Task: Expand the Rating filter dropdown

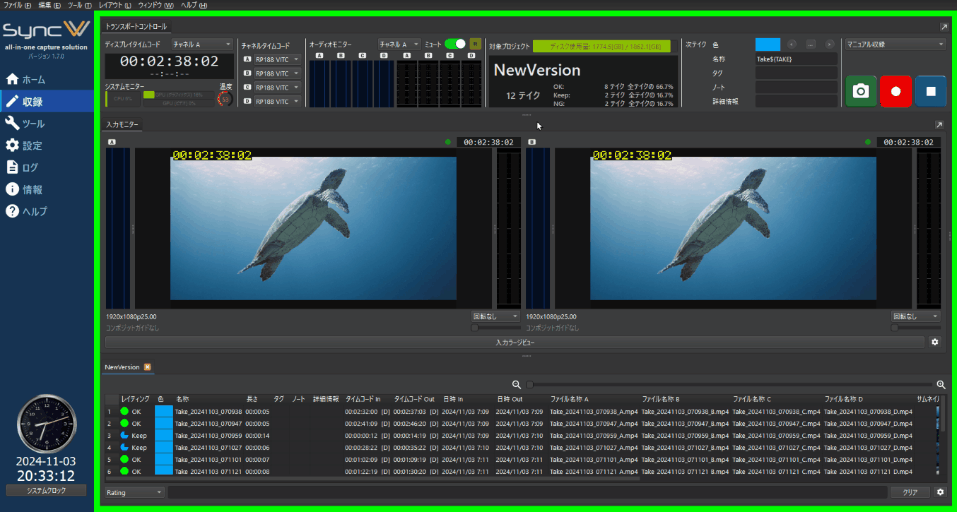Action: [x=134, y=492]
